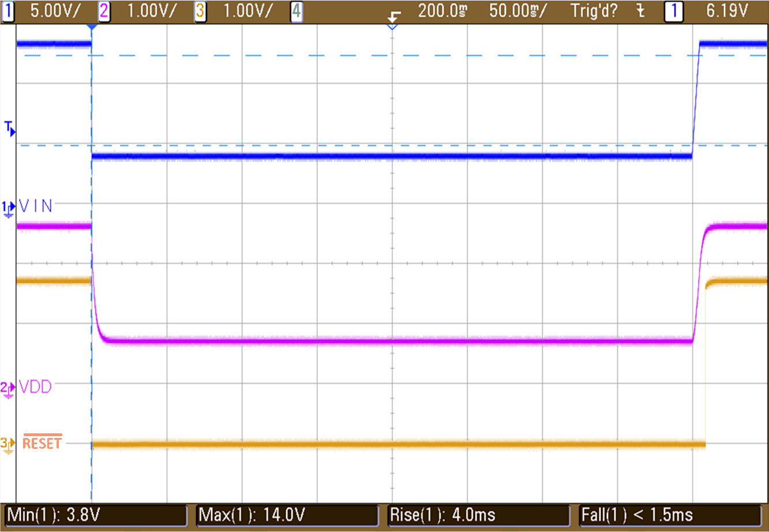Click the Rise(1): 4.0ms measurement
Viewport: 769px width, 532px height.
tap(478, 515)
